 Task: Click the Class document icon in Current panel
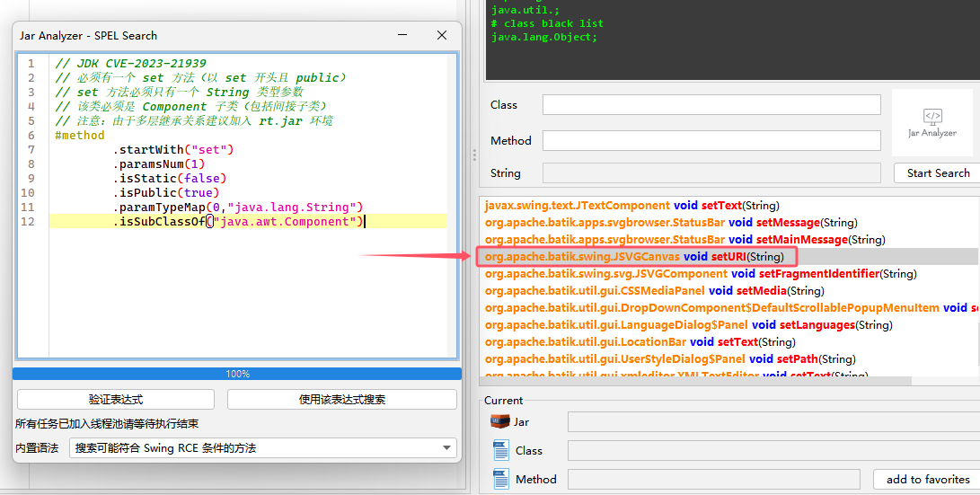[x=500, y=450]
